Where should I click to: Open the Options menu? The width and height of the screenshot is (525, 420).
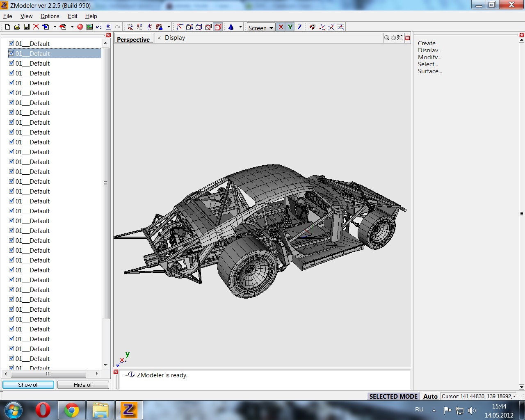pyautogui.click(x=50, y=16)
